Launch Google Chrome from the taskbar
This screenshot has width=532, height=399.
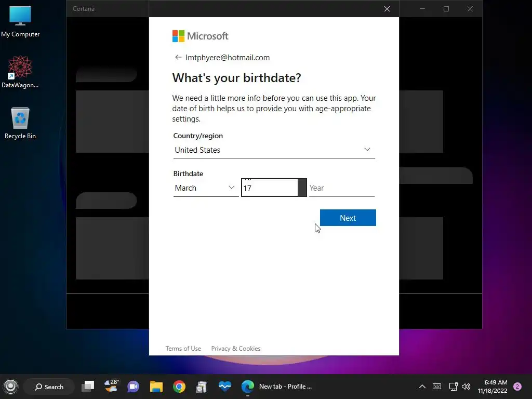coord(179,387)
